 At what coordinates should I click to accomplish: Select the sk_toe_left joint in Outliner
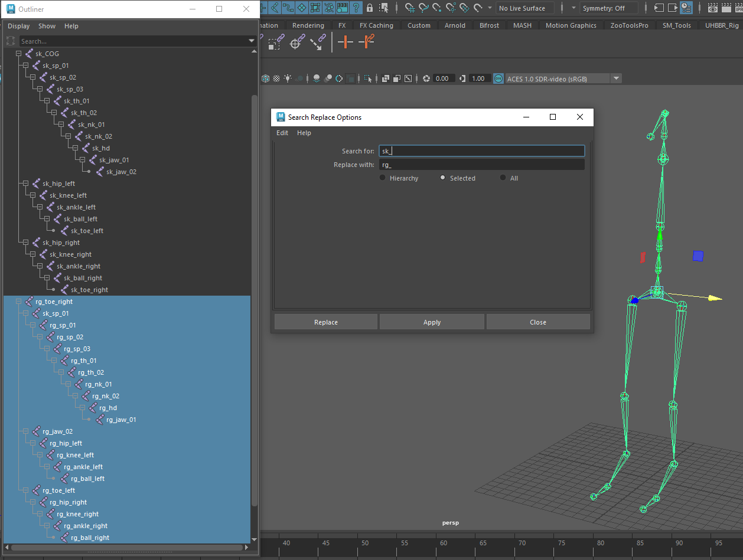click(87, 231)
